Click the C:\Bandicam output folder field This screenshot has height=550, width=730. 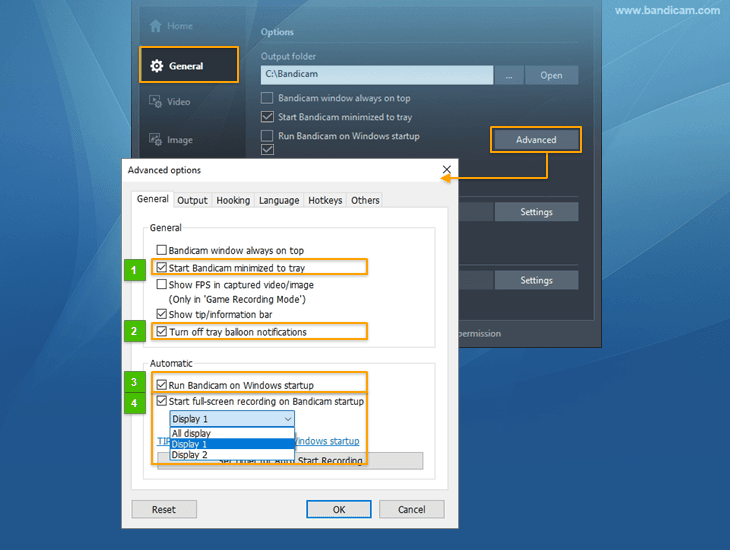pyautogui.click(x=377, y=75)
